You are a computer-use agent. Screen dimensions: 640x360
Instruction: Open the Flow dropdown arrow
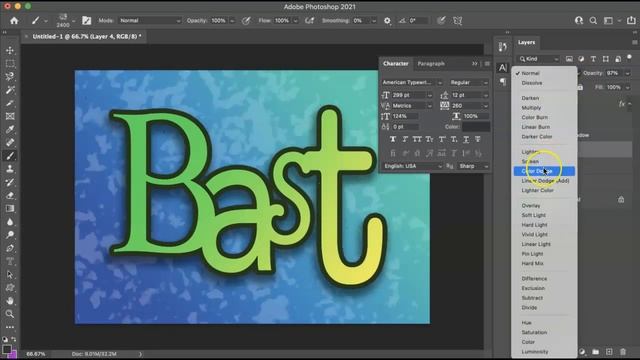click(296, 20)
